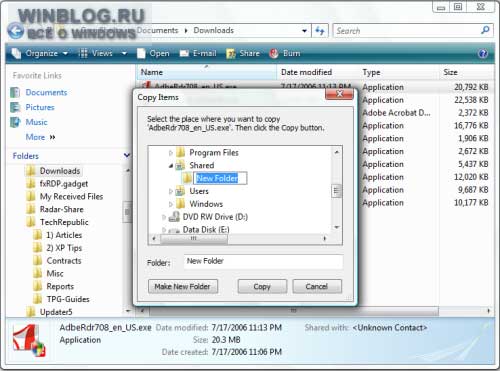The width and height of the screenshot is (500, 371).
Task: Select the 1) Articles folder
Action: pos(64,235)
